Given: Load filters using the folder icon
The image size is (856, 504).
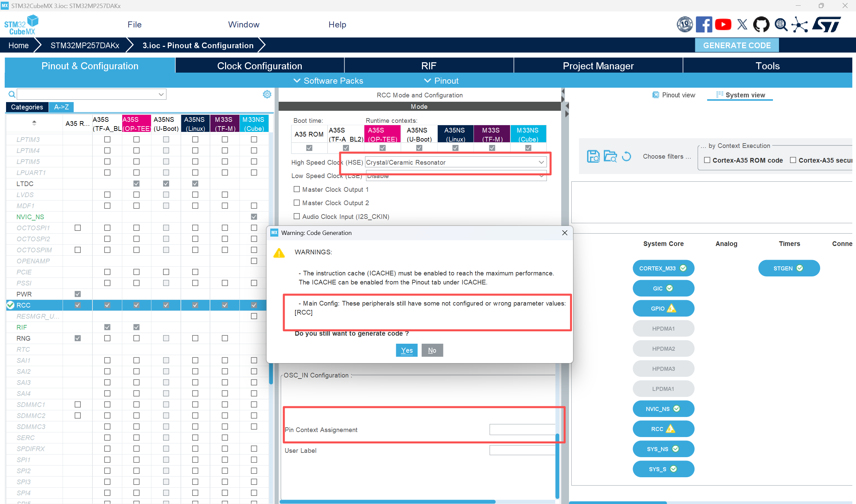Looking at the screenshot, I should click(610, 156).
